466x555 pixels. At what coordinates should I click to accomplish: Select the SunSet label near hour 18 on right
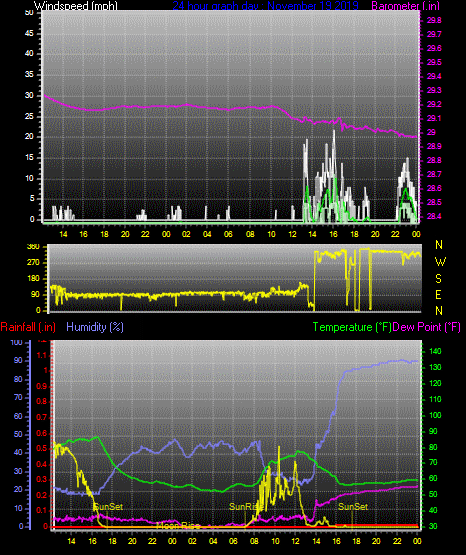pyautogui.click(x=353, y=507)
